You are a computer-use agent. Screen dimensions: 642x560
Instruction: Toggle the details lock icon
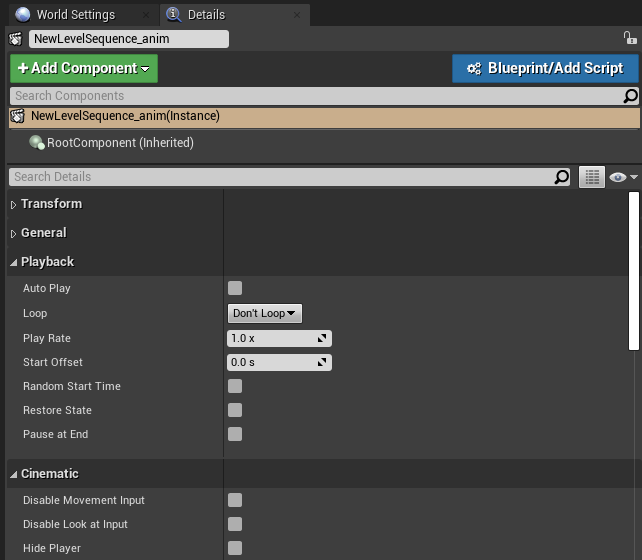(x=630, y=38)
